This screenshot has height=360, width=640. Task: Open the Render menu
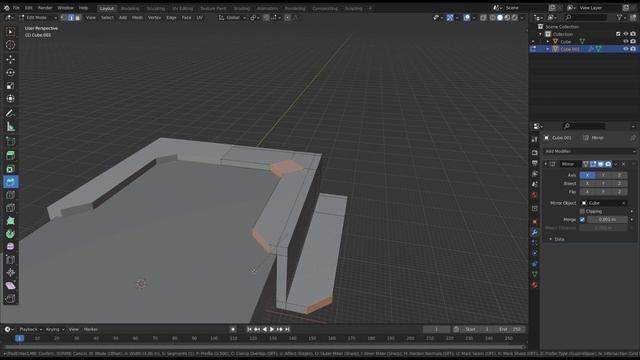[x=45, y=8]
